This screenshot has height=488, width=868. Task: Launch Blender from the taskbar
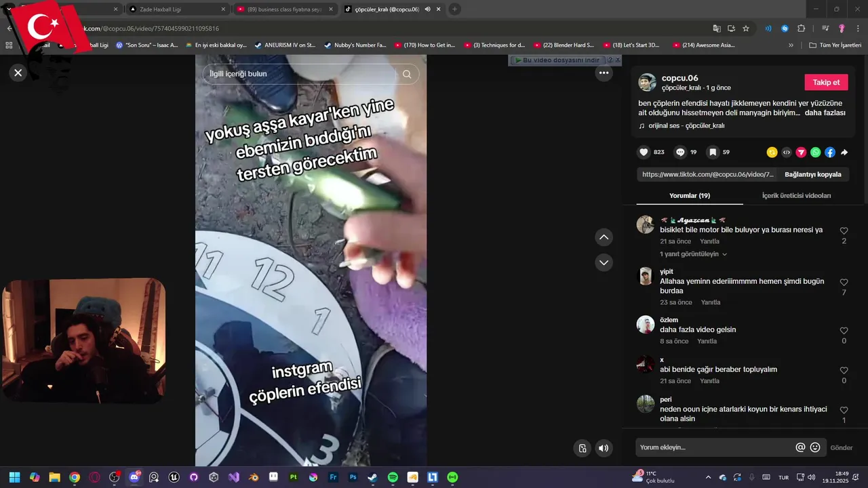pos(254,477)
